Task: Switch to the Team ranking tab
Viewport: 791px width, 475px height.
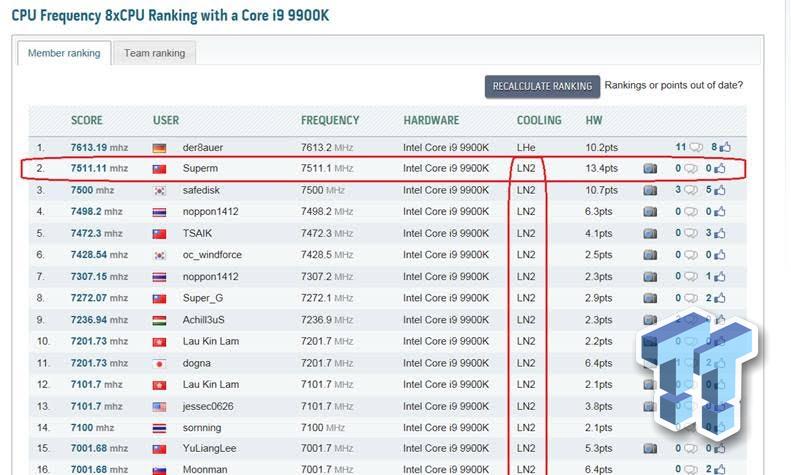Action: pos(154,53)
